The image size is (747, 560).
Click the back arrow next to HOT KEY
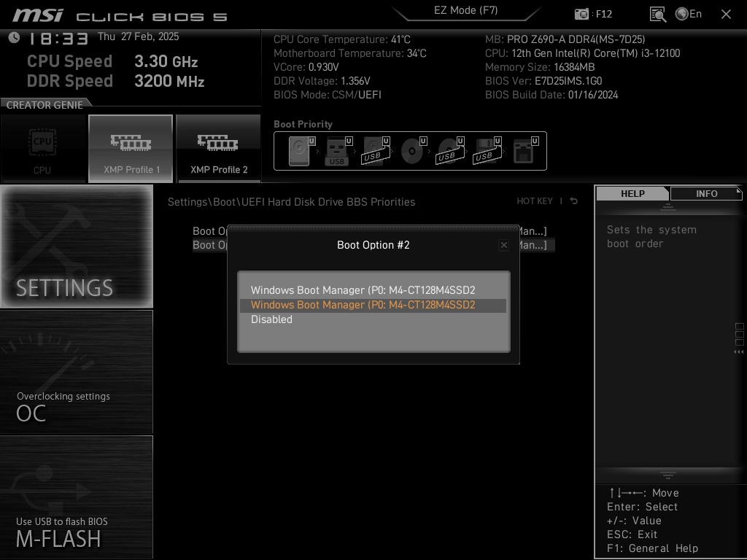[x=574, y=201]
